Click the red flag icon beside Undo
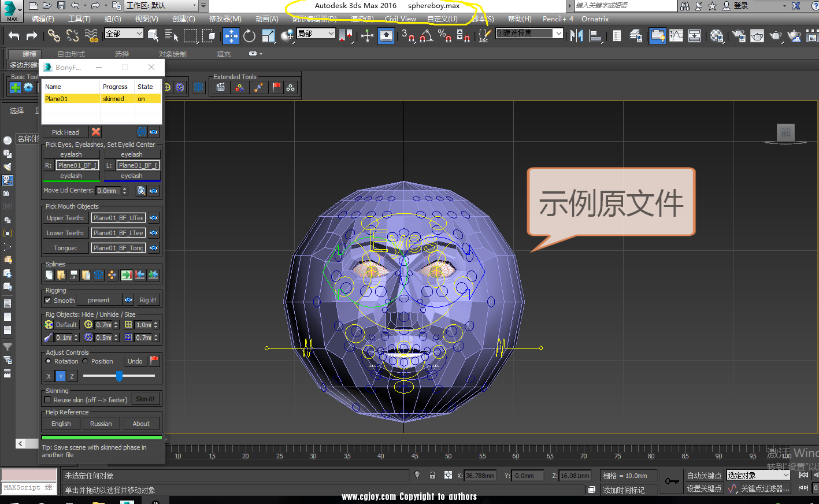 tap(154, 361)
